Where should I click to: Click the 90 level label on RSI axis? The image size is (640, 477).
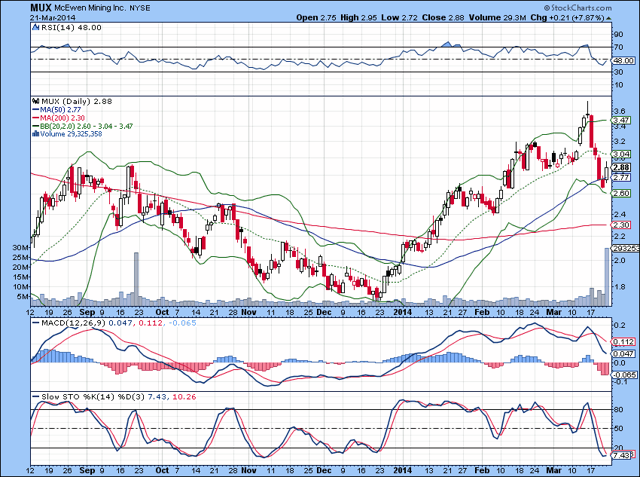pos(618,35)
